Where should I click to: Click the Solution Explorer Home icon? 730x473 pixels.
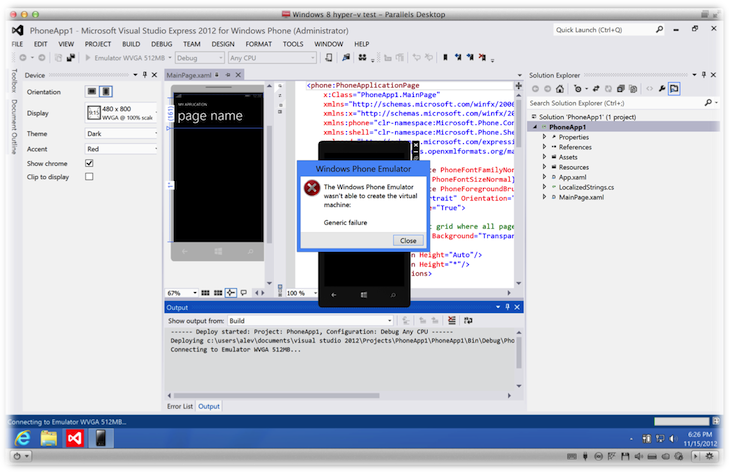click(x=560, y=88)
